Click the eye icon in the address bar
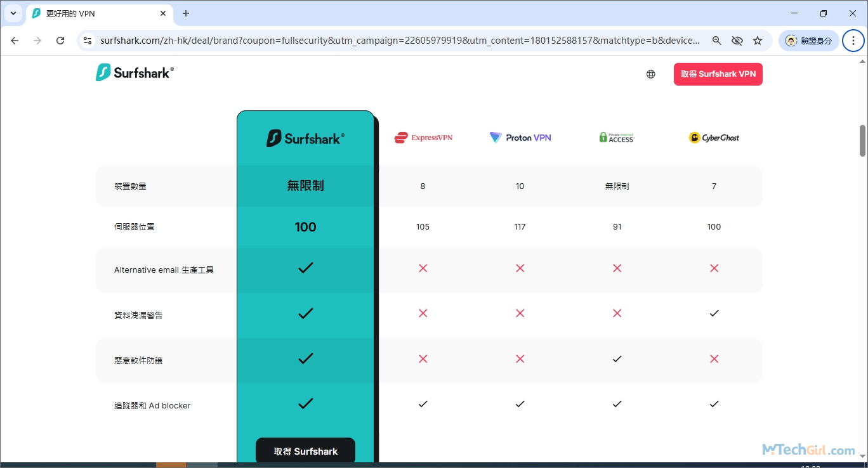 [737, 40]
